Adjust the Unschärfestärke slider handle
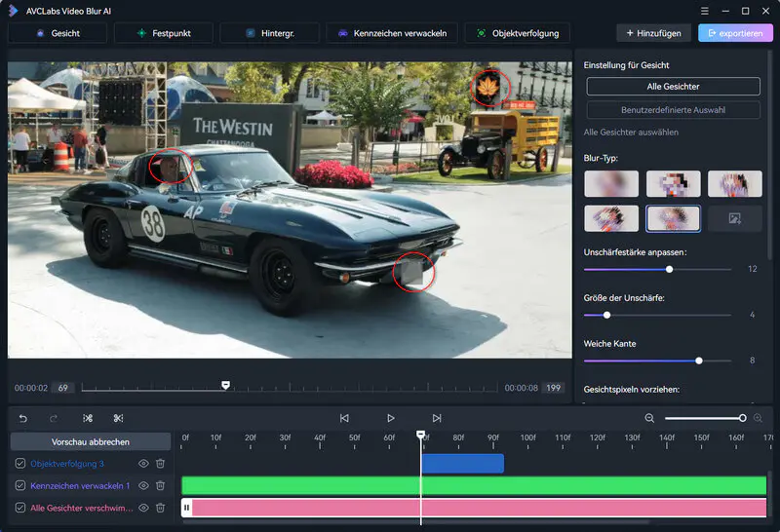The image size is (780, 532). click(670, 269)
